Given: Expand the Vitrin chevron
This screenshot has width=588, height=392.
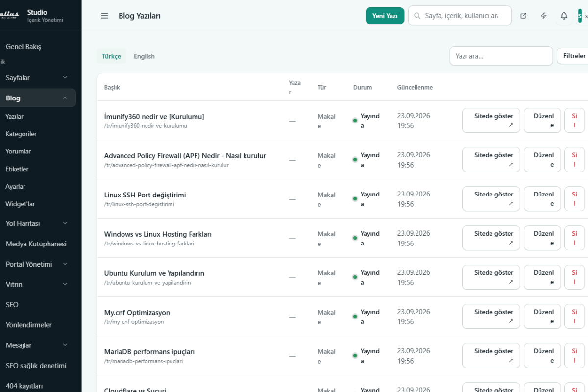Looking at the screenshot, I should pos(65,284).
